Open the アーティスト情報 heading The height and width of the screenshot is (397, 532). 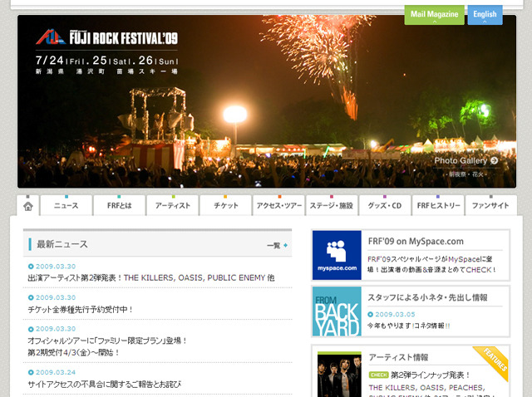click(398, 357)
